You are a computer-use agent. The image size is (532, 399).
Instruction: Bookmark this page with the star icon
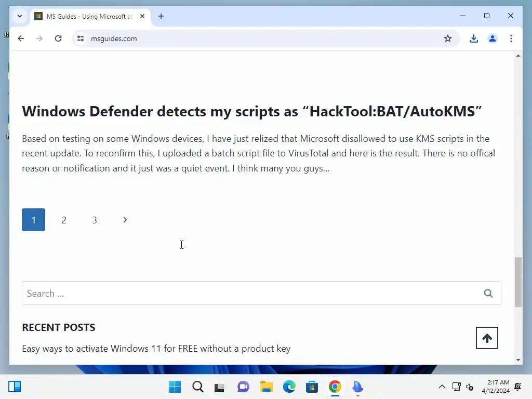coord(447,38)
